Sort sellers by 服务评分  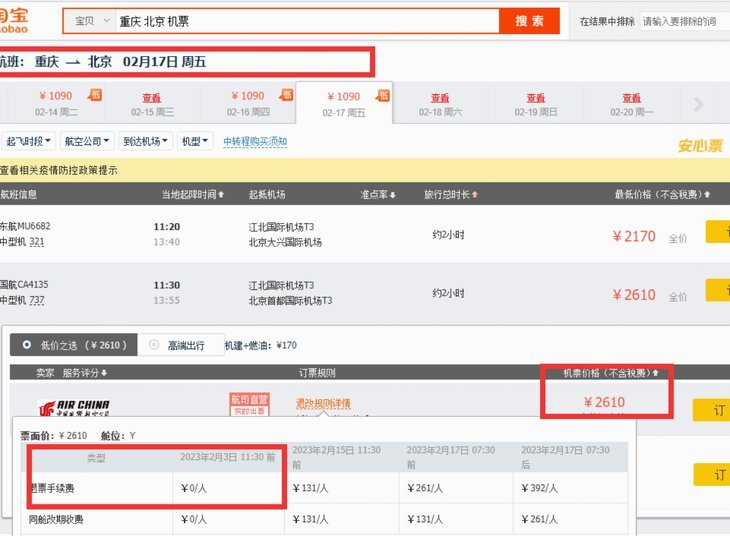pos(85,373)
